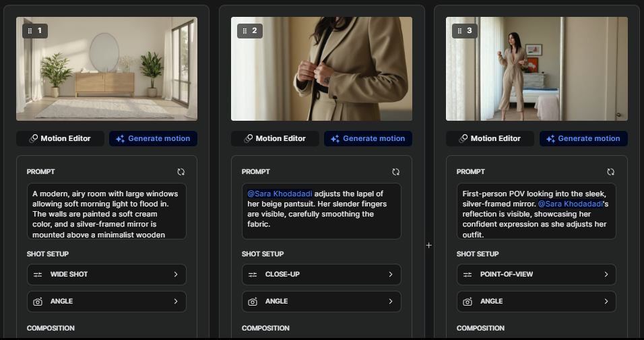Open Motion Editor for shot 1
644x340 pixels.
point(61,138)
